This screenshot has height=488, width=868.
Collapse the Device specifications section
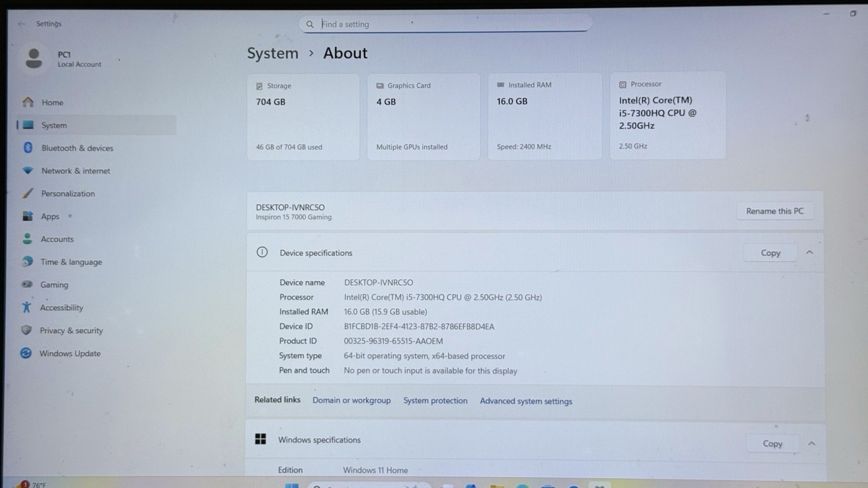pos(809,253)
